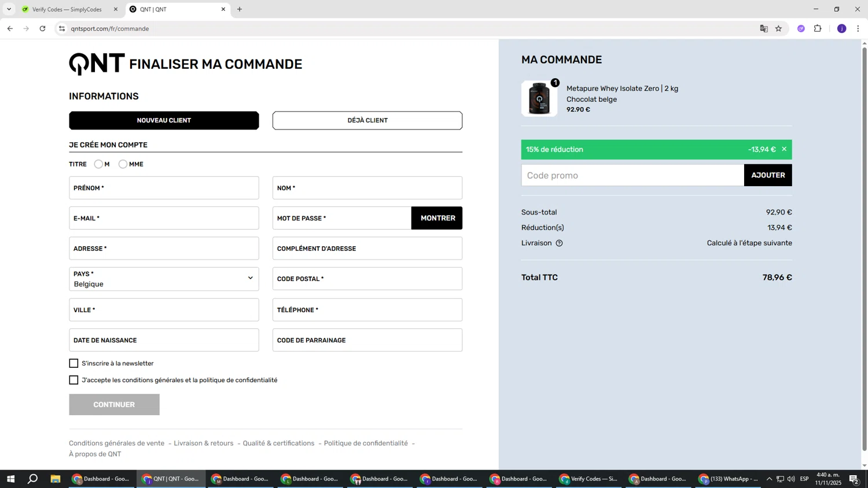Click the product quantity badge
Viewport: 868px width, 488px height.
pos(555,83)
